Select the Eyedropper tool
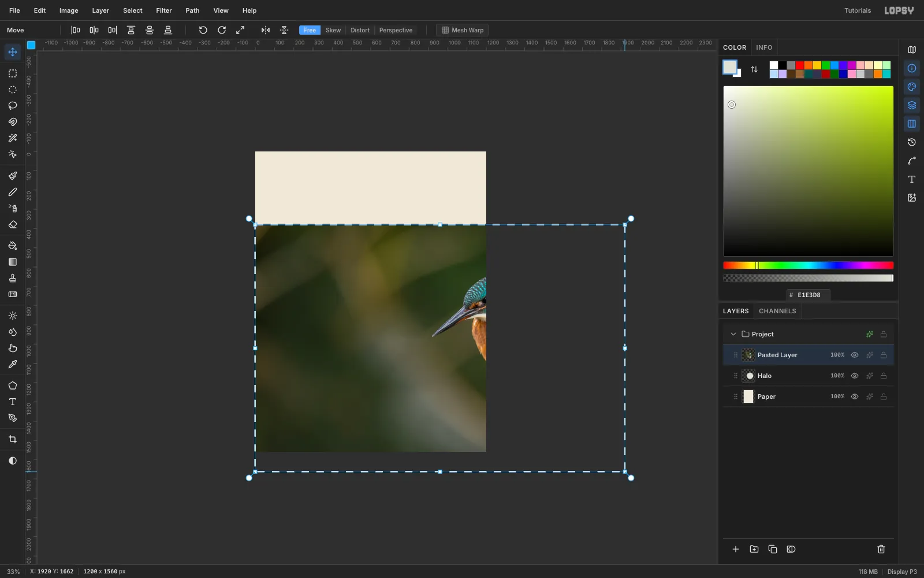 (13, 364)
